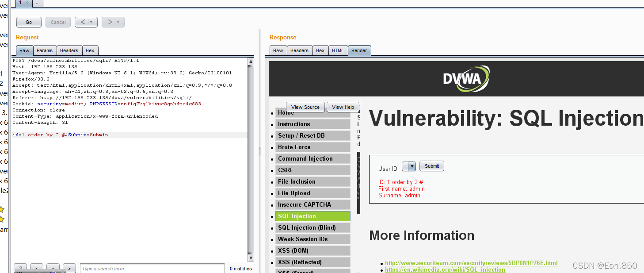Click the View Help button

pyautogui.click(x=343, y=107)
